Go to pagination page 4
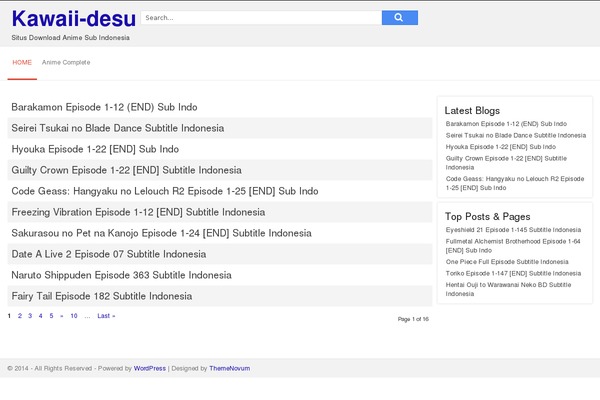The width and height of the screenshot is (600, 400). tap(40, 316)
